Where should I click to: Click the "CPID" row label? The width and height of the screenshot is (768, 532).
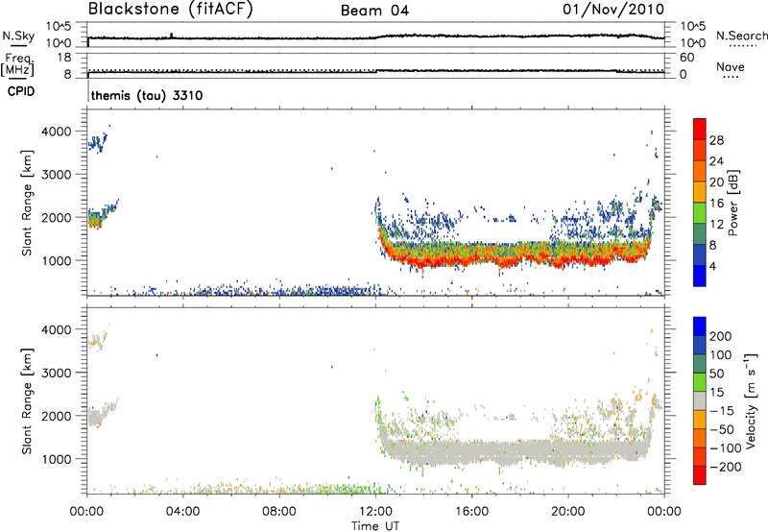pyautogui.click(x=21, y=91)
